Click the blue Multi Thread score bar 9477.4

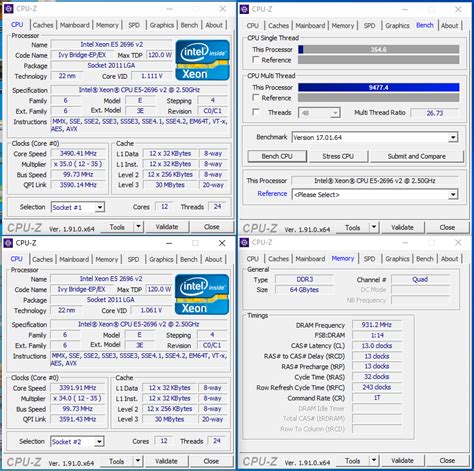[379, 87]
